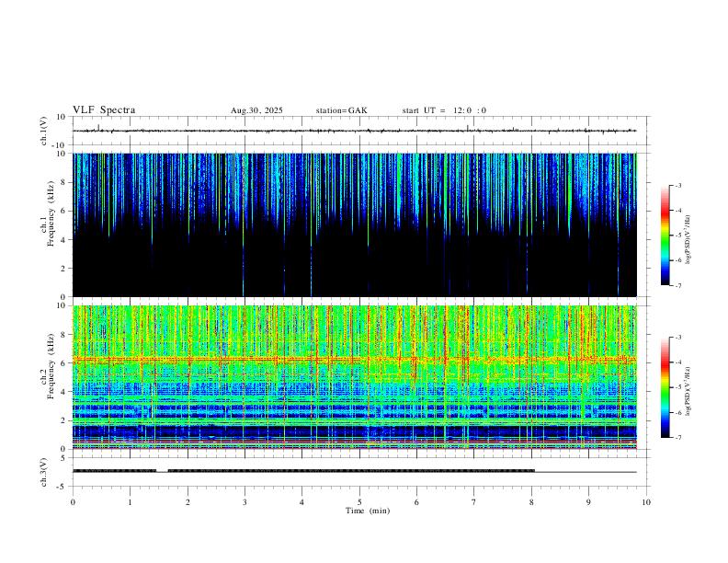Screen dimensions: 728x563
Task: Click the "2" kHz tick on ch.2 spectrogram
Action: click(64, 420)
